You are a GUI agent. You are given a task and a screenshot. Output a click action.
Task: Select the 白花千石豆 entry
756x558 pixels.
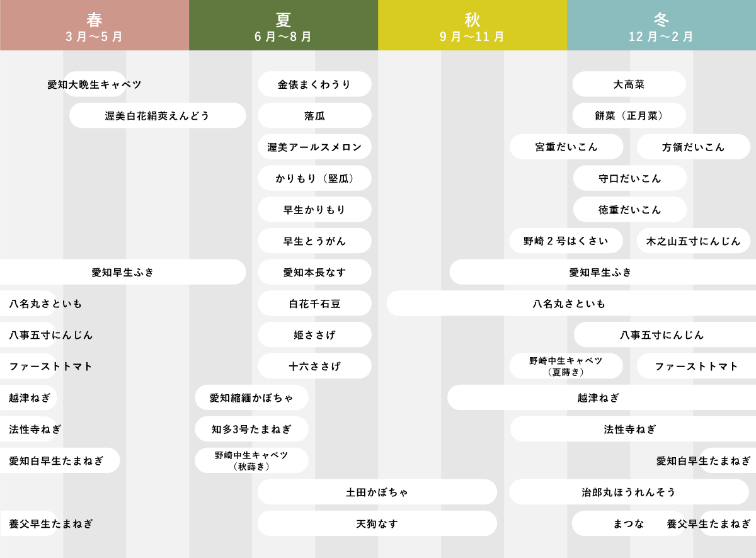tap(314, 303)
